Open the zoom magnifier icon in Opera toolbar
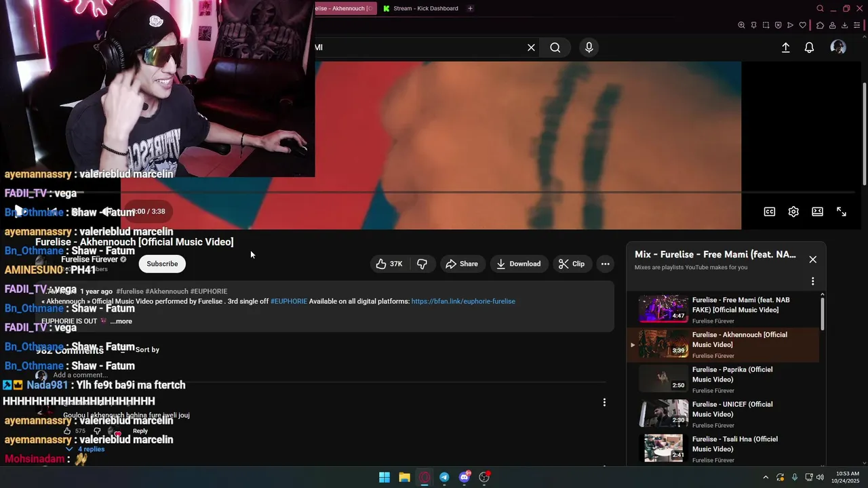 pyautogui.click(x=741, y=25)
